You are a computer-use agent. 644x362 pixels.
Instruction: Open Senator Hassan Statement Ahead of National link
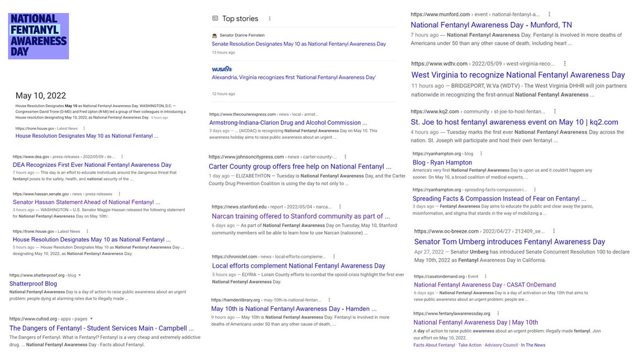[x=86, y=202]
